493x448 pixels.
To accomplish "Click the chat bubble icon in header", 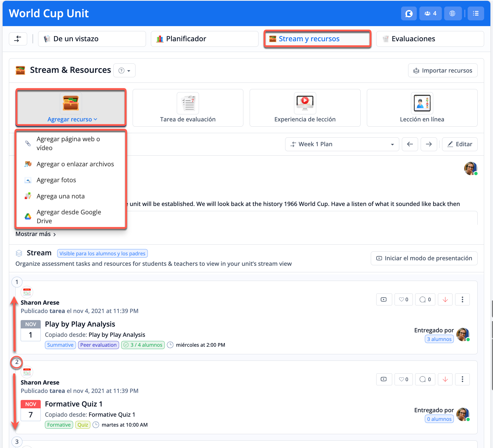I will pyautogui.click(x=409, y=13).
